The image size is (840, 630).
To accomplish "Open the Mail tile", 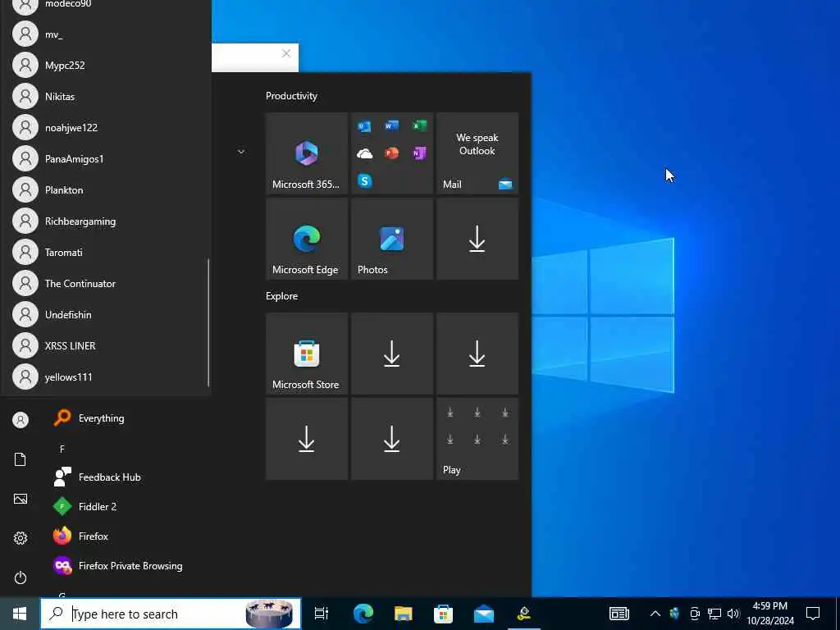I will [477, 153].
